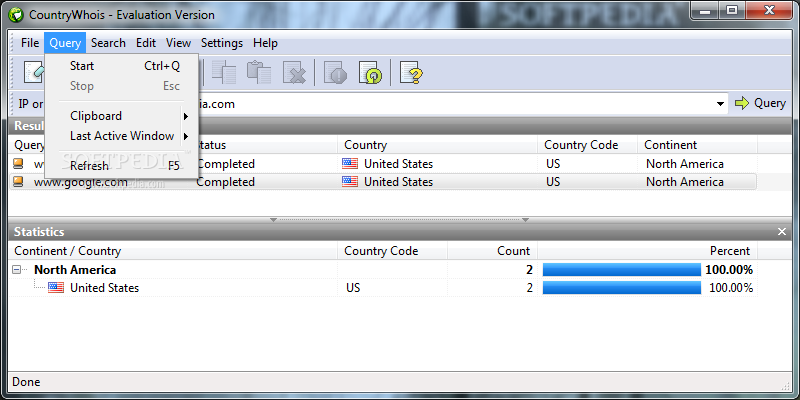This screenshot has height=400, width=800.
Task: Open the Search menu
Action: click(108, 43)
